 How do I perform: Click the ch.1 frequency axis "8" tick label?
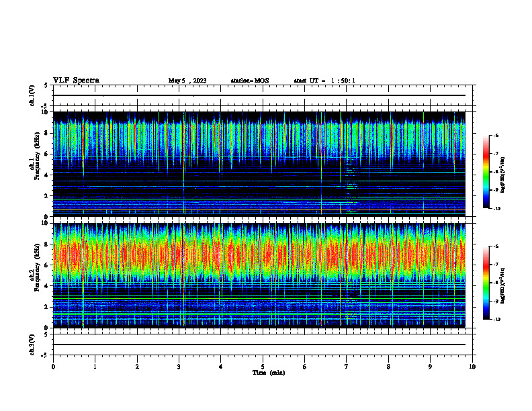point(47,133)
